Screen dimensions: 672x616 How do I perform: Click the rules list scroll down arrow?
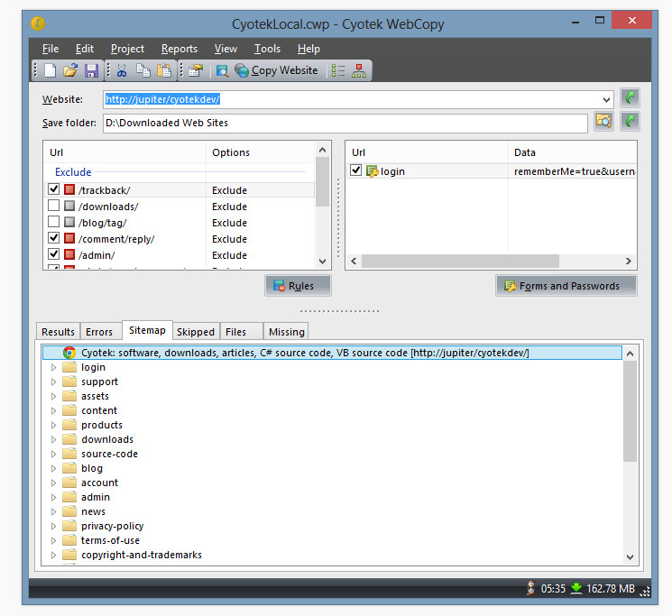pos(323,262)
